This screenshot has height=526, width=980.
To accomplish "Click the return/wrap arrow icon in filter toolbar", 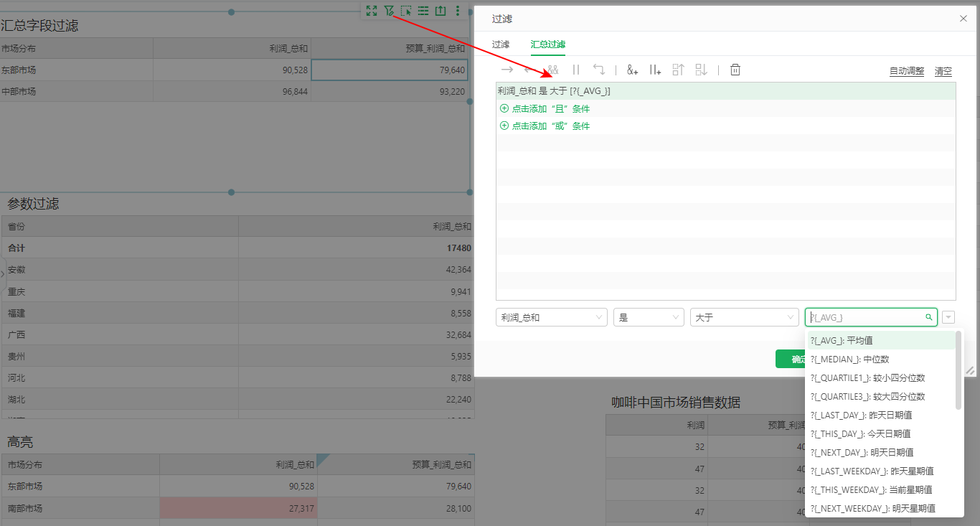I will click(x=598, y=70).
